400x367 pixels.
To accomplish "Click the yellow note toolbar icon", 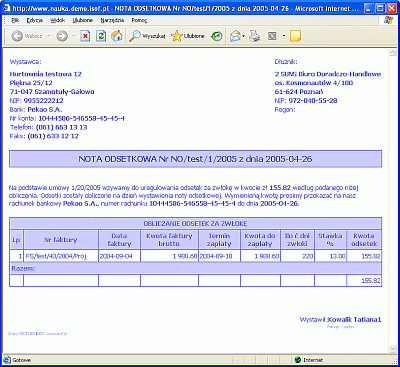I will click(295, 36).
